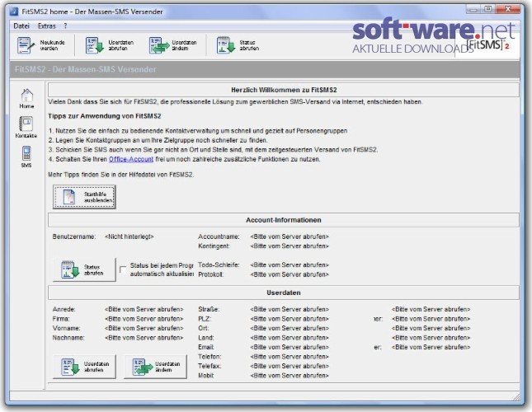The image size is (532, 412).
Task: Click the Land value text
Action: coord(290,338)
